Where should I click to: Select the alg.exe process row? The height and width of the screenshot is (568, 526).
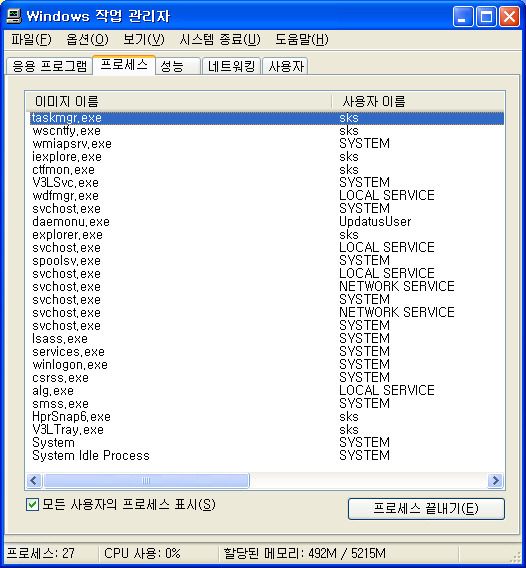[267, 391]
